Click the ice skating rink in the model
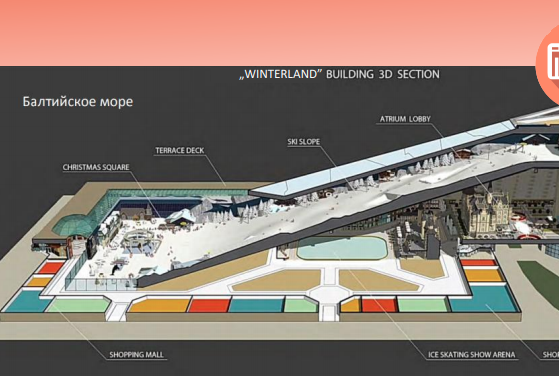 [342, 248]
